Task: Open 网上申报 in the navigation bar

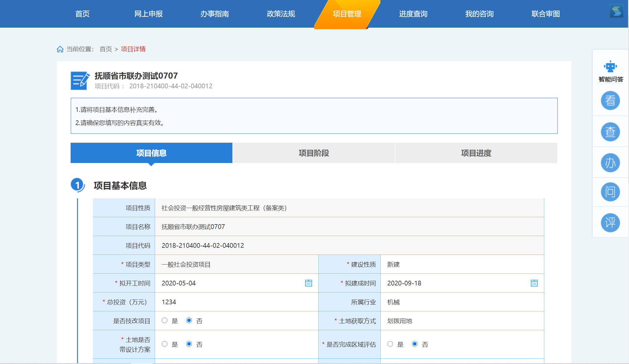Action: 149,14
